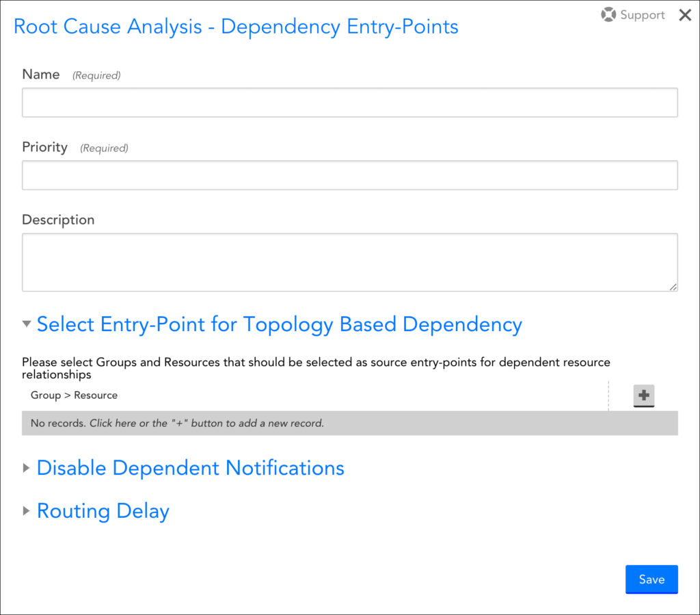The width and height of the screenshot is (700, 615).
Task: Focus the Priority input field
Action: tap(349, 175)
